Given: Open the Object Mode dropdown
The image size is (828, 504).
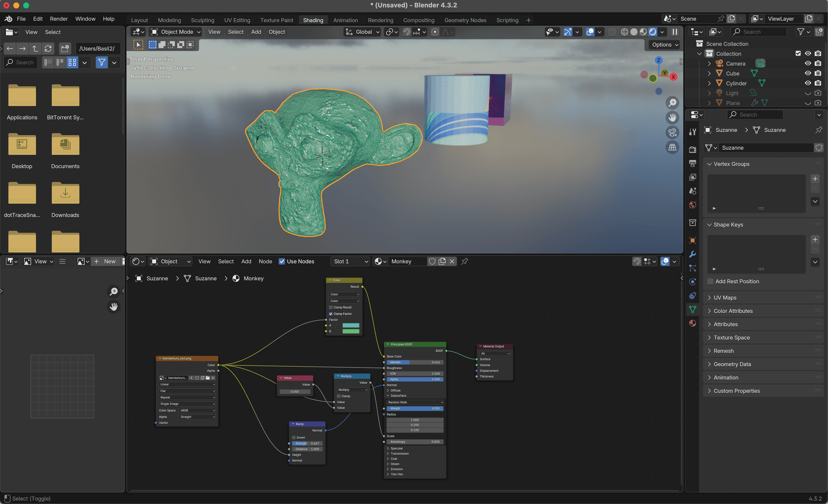Looking at the screenshot, I should [x=176, y=32].
